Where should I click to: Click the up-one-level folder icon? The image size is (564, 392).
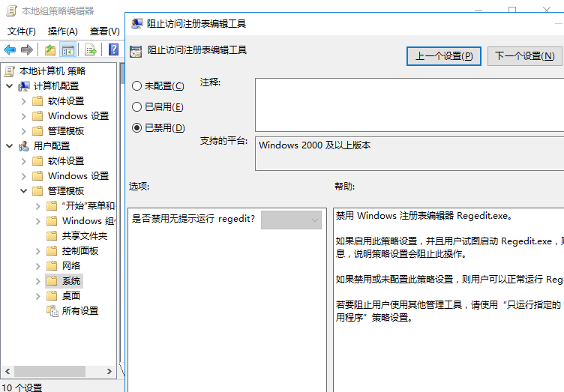click(x=50, y=49)
